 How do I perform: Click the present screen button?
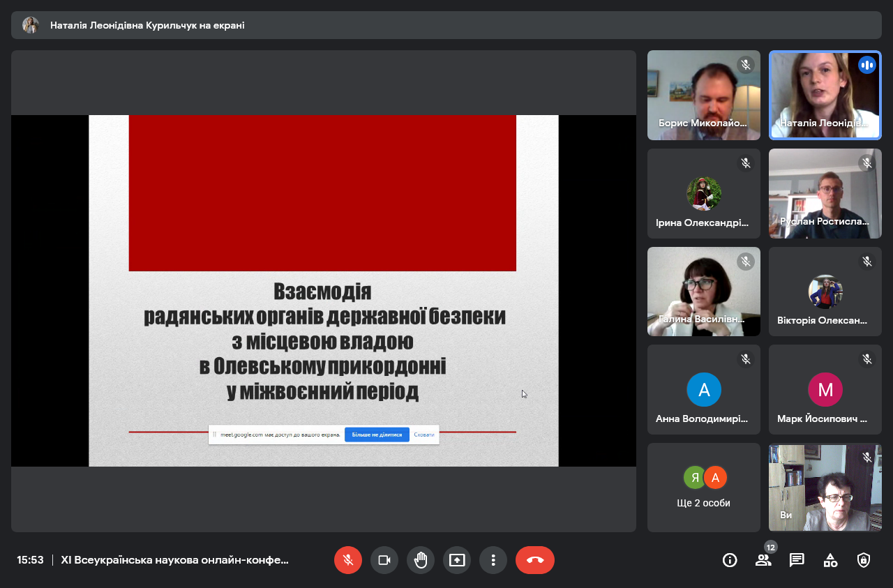point(456,560)
